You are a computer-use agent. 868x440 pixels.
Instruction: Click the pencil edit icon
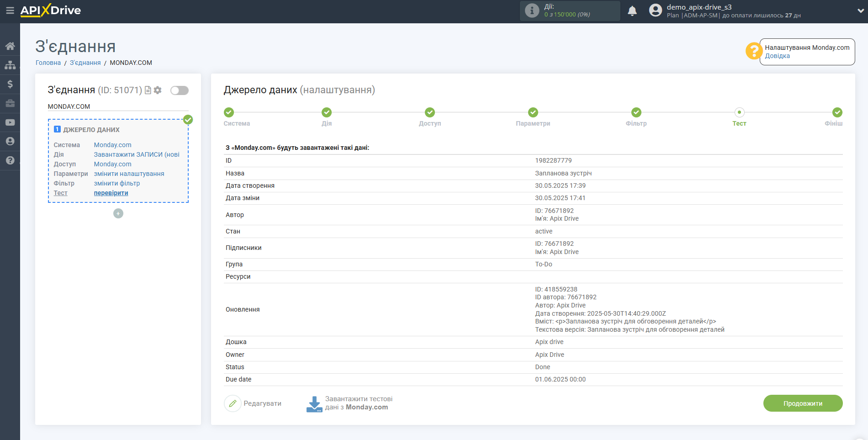point(233,403)
